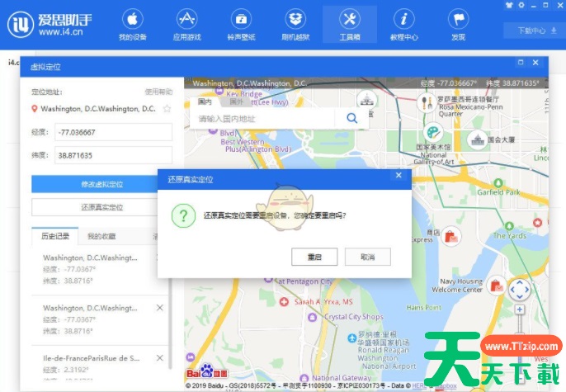This screenshot has width=566, height=392.
Task: Click the map pan direction control
Action: [520, 290]
